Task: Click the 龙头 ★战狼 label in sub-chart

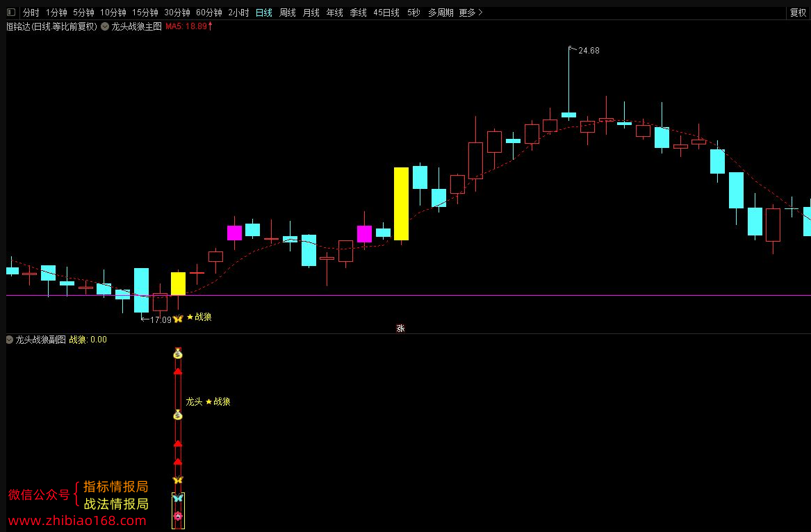Action: coord(208,401)
